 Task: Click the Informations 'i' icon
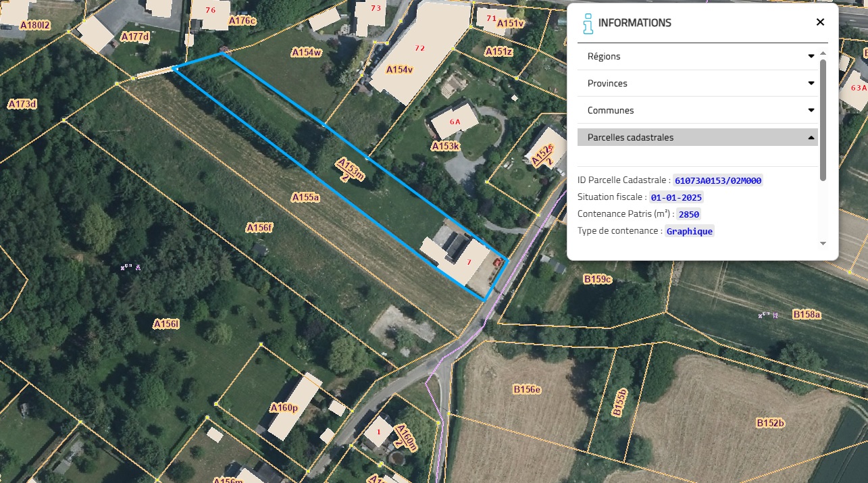click(x=588, y=23)
